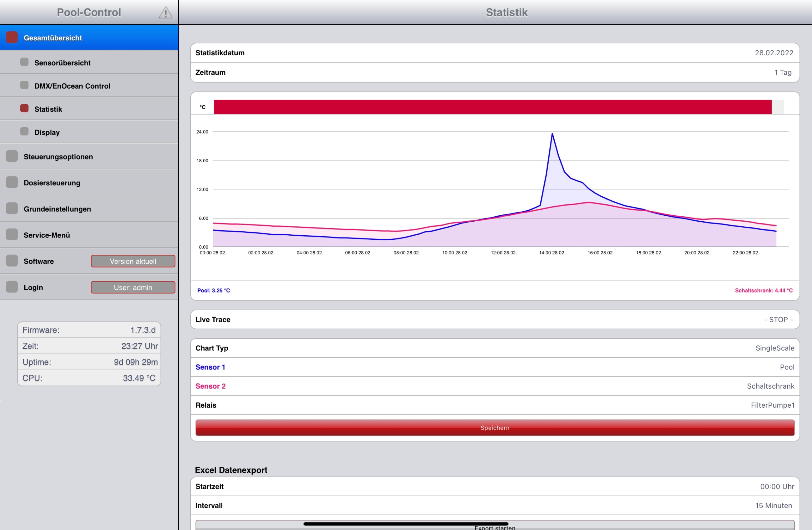Click the gray square icon beside Service-Menü
This screenshot has width=812, height=530.
click(12, 235)
